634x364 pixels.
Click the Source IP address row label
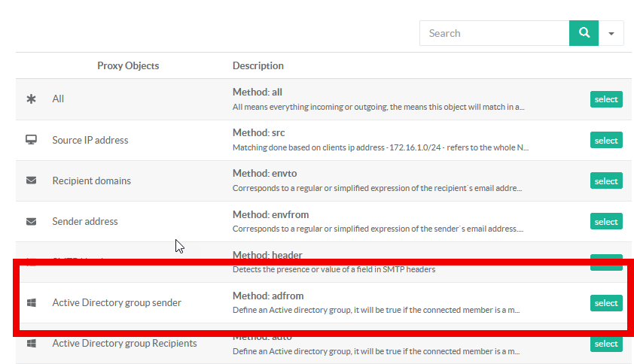[x=90, y=140]
